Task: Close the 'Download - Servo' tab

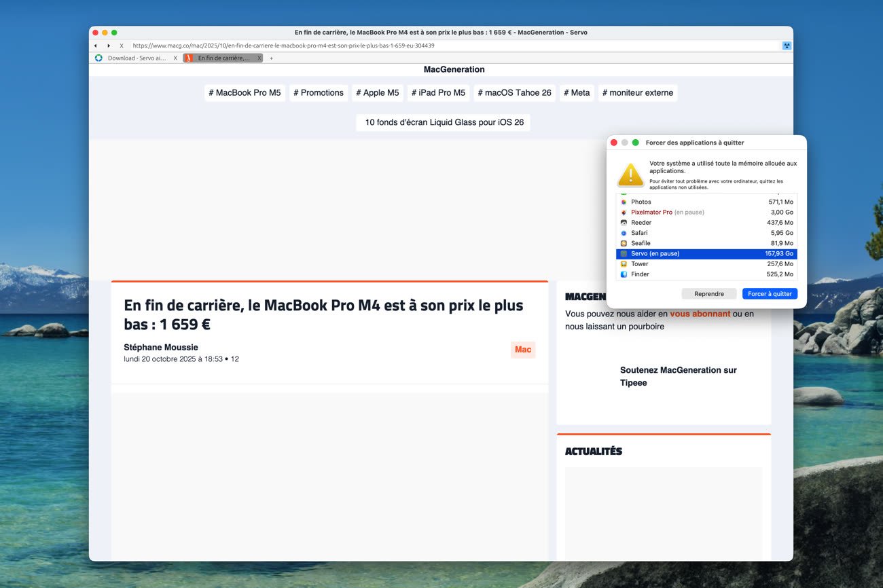Action: [175, 58]
